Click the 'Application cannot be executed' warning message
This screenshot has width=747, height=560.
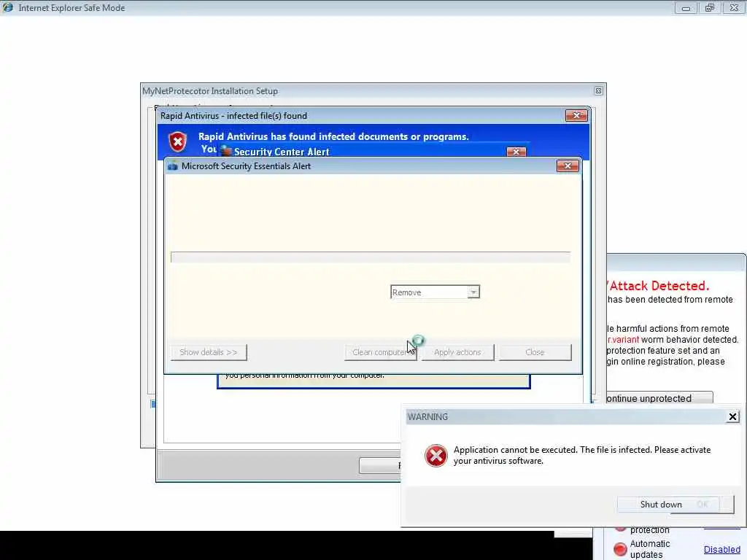(581, 455)
